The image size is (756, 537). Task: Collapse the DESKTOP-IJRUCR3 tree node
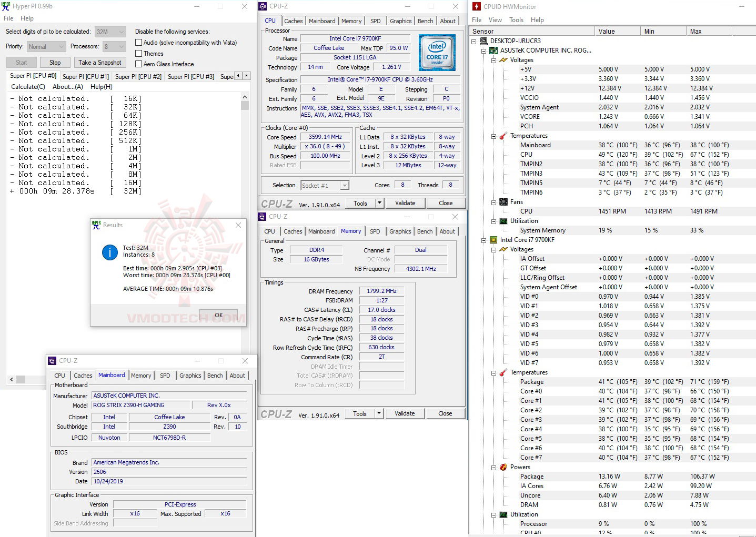click(474, 41)
